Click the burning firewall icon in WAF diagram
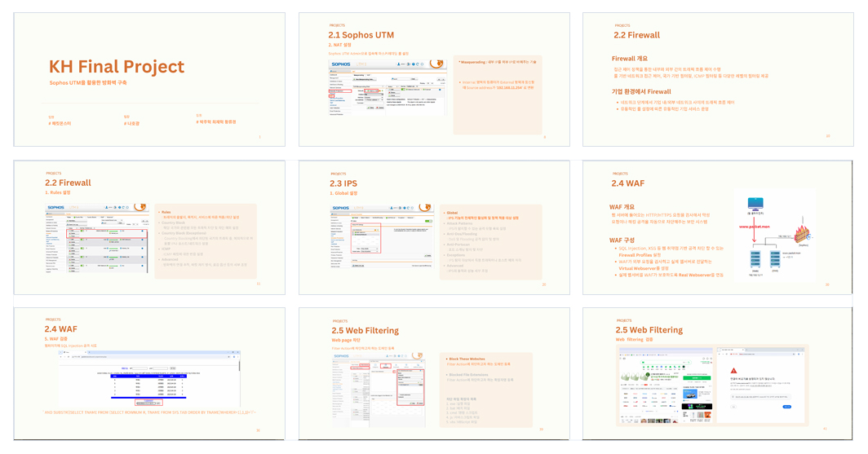The image size is (868, 454). (x=802, y=234)
